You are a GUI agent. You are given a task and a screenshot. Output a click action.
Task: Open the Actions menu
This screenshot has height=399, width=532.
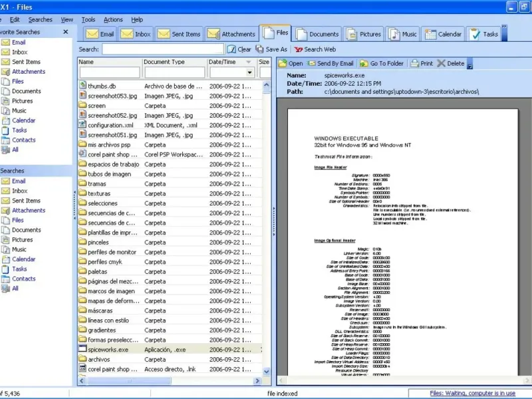[113, 20]
